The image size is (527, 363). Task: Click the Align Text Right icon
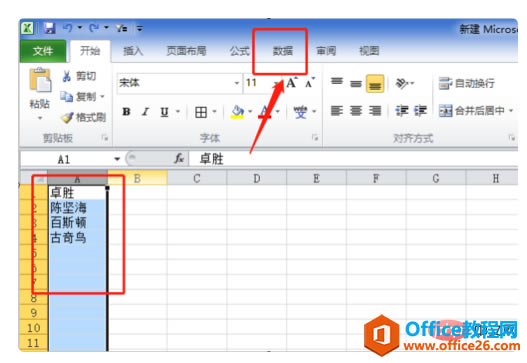[x=375, y=111]
